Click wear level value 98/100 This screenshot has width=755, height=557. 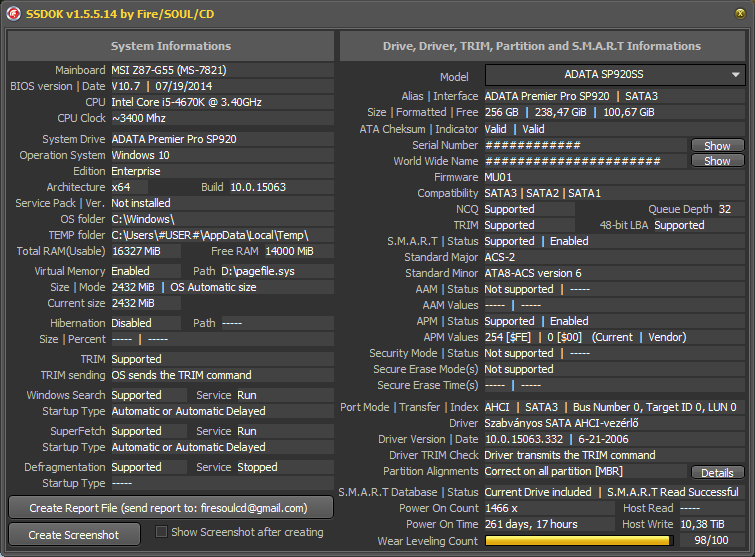(711, 540)
